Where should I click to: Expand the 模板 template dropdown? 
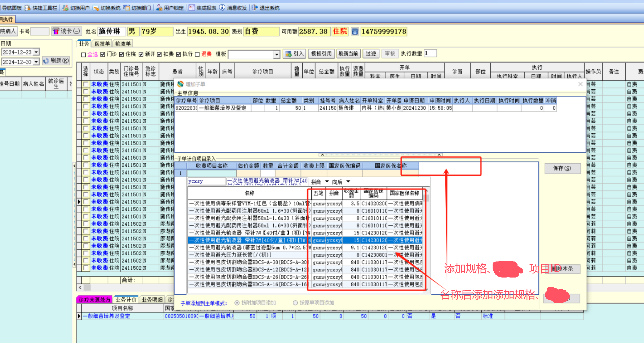coord(277,54)
